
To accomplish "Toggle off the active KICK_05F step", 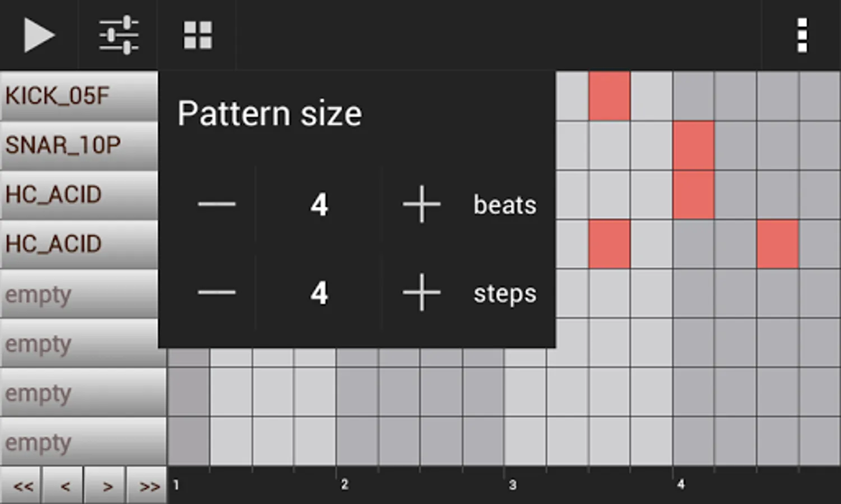I will pos(610,96).
